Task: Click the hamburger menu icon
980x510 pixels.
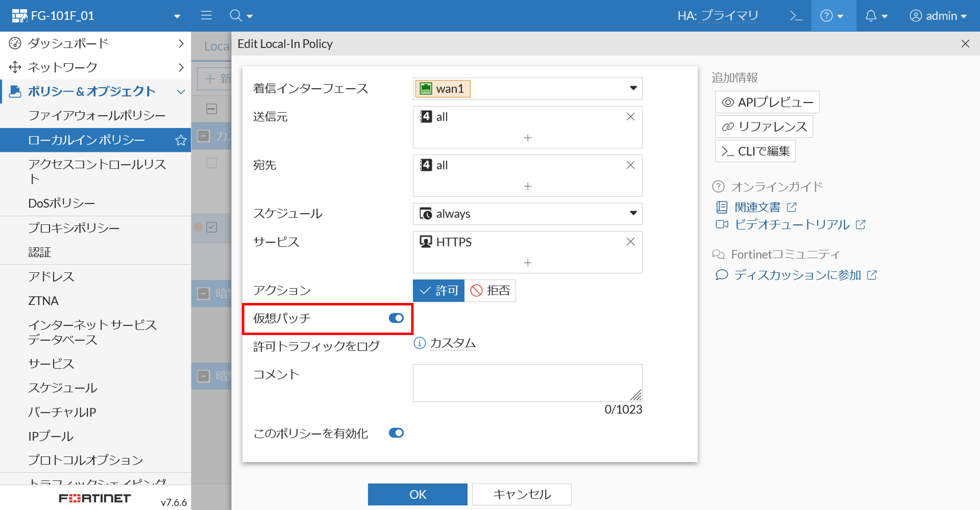Action: [x=206, y=16]
